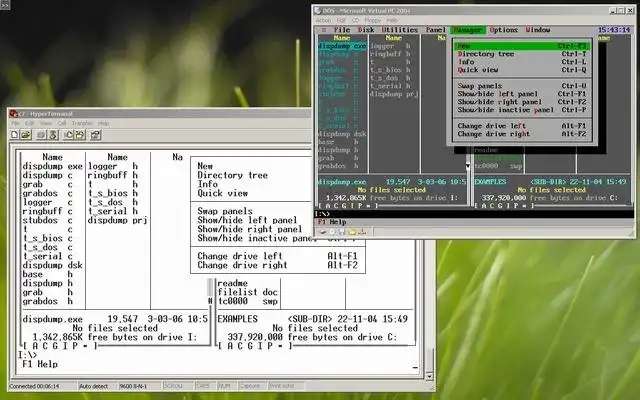Click the Call phone icon in HyperTerminal toolbar
640x400 pixels.
click(x=41, y=135)
